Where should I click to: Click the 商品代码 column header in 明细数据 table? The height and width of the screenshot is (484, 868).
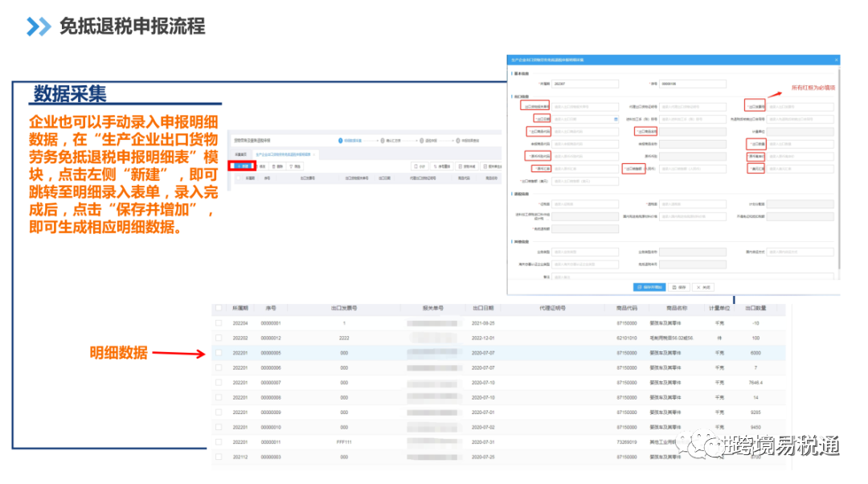tap(627, 308)
